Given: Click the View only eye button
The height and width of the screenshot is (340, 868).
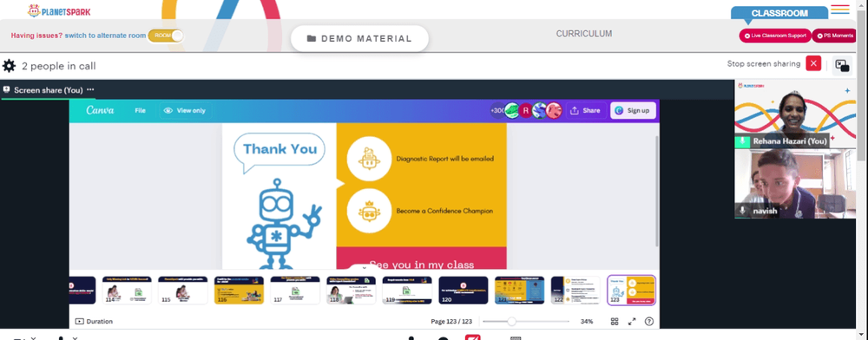Looking at the screenshot, I should point(185,110).
